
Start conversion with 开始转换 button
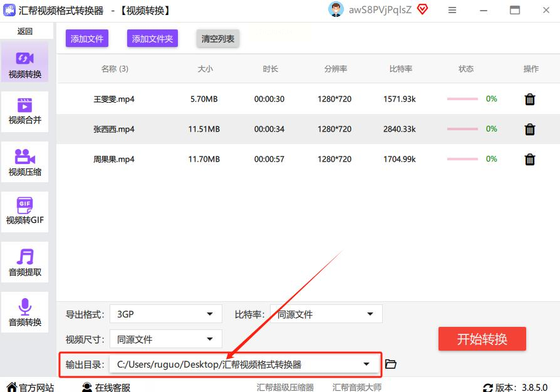[482, 339]
